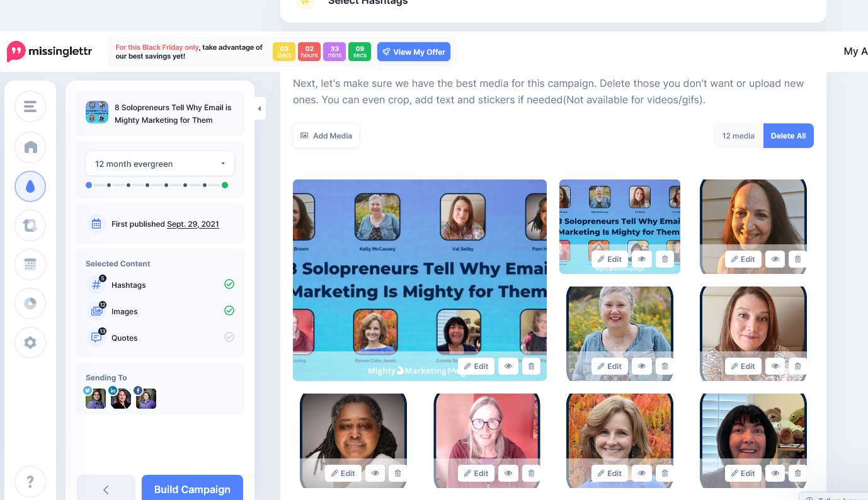Open the Curate repost icon in sidebar

pyautogui.click(x=30, y=225)
